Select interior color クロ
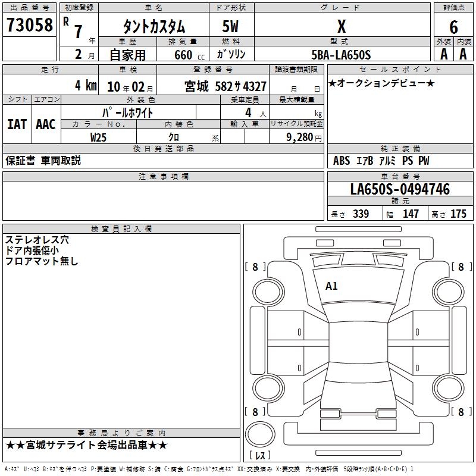This screenshot has width=476, height=476. [x=174, y=137]
